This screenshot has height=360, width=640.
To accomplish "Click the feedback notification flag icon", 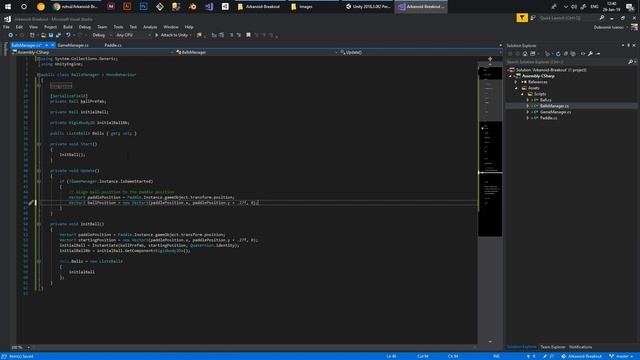I will click(x=522, y=18).
